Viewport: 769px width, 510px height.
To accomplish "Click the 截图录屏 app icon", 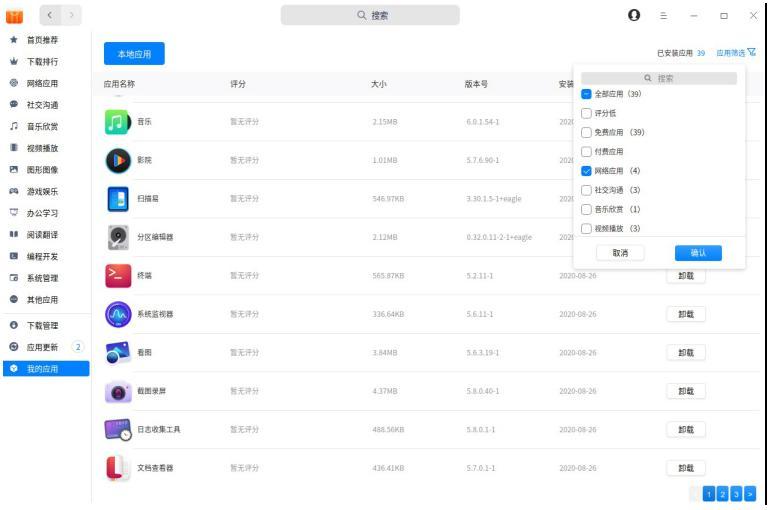I will point(118,391).
